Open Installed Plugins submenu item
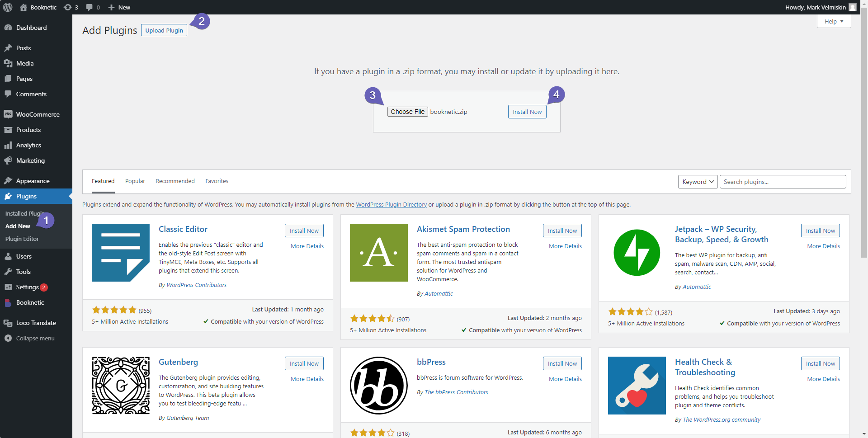 click(25, 213)
